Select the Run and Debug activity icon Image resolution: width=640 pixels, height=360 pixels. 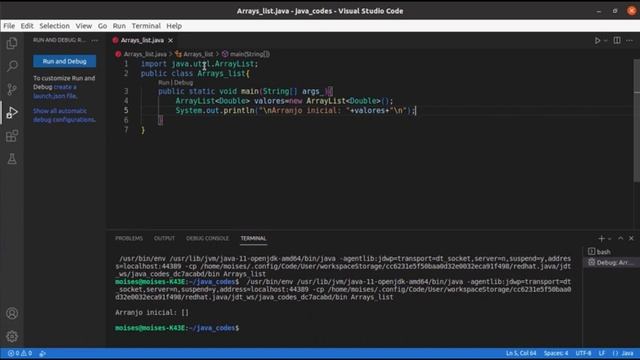pyautogui.click(x=12, y=112)
